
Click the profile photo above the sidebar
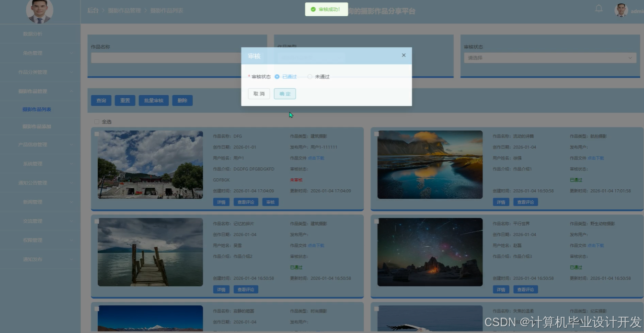click(39, 11)
